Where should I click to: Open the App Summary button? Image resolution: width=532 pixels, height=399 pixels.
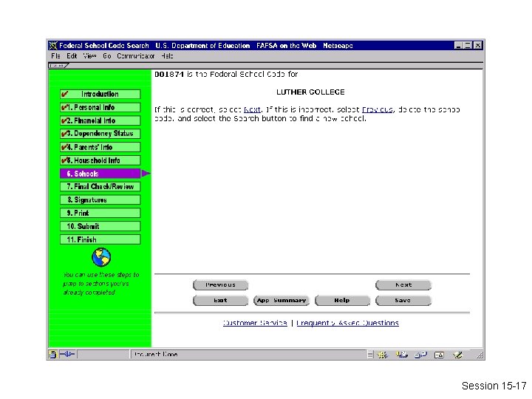(282, 300)
